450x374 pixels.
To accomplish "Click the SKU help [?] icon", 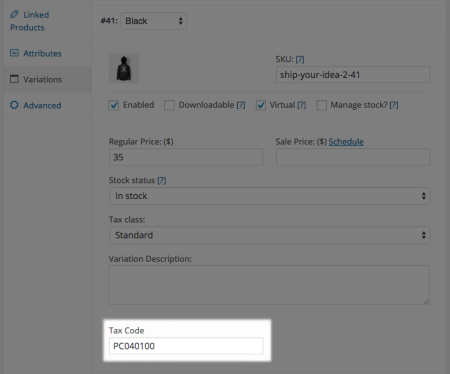I will coord(300,59).
